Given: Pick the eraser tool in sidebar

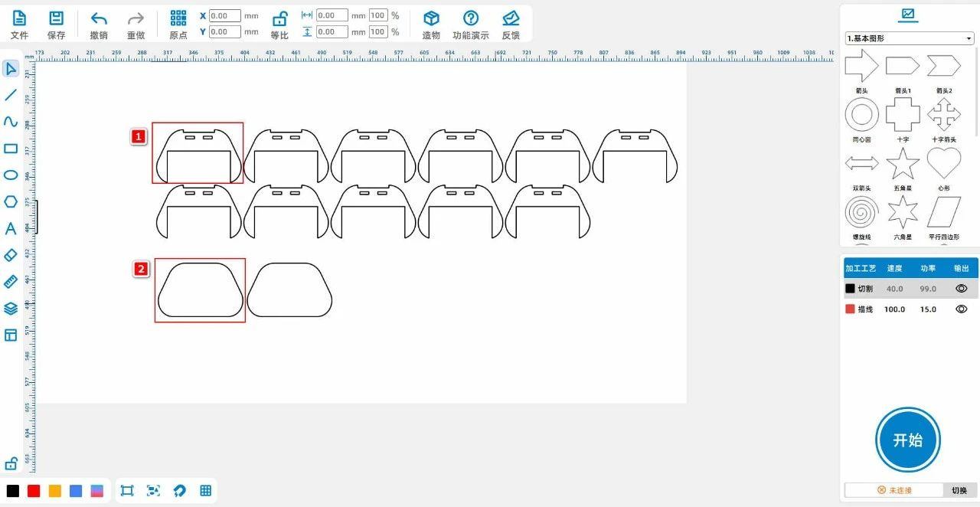Looking at the screenshot, I should point(11,255).
